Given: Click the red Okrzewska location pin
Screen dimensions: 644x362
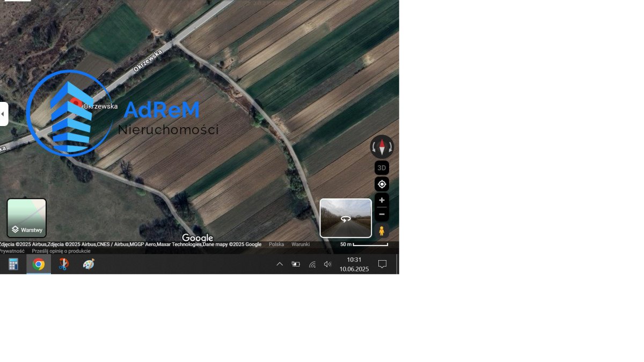Looking at the screenshot, I should pyautogui.click(x=77, y=102).
